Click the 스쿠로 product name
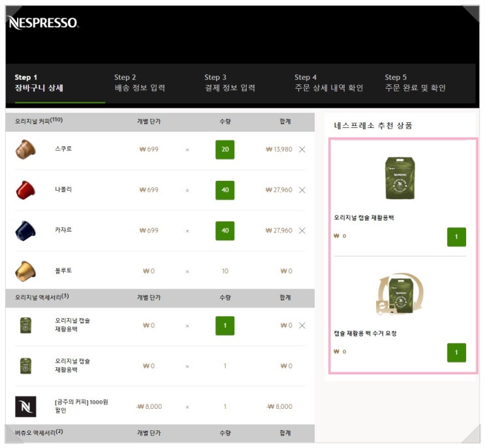This screenshot has width=485, height=448. tap(63, 149)
